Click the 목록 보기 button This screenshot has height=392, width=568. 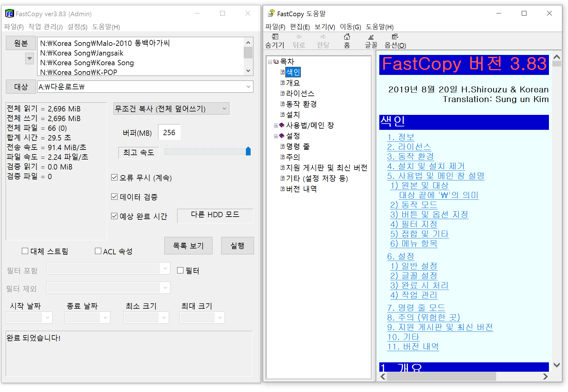(x=188, y=246)
